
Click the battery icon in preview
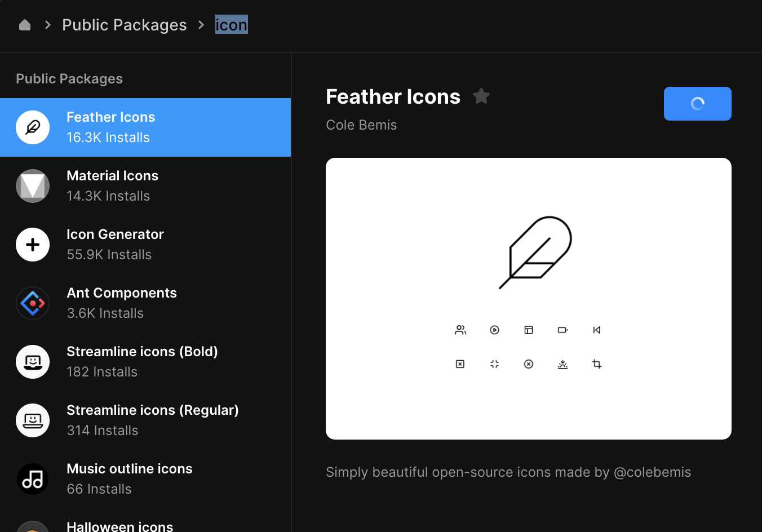pos(562,330)
